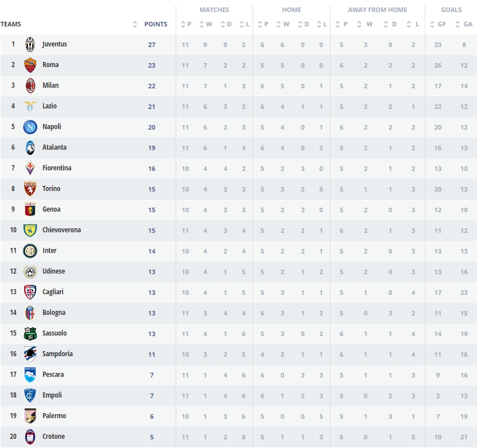Viewport: 477px width, 448px height.
Task: Click the Sassuolo club crest
Action: pos(30,334)
